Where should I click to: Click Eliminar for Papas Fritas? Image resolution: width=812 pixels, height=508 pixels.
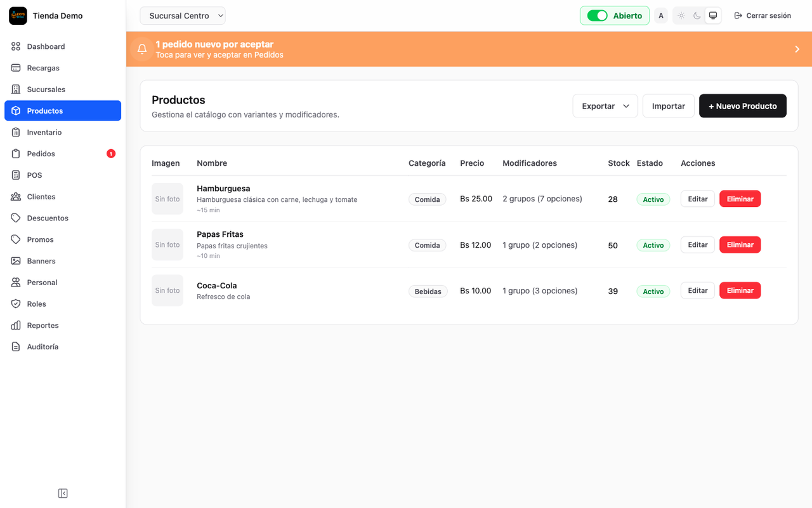tap(740, 244)
